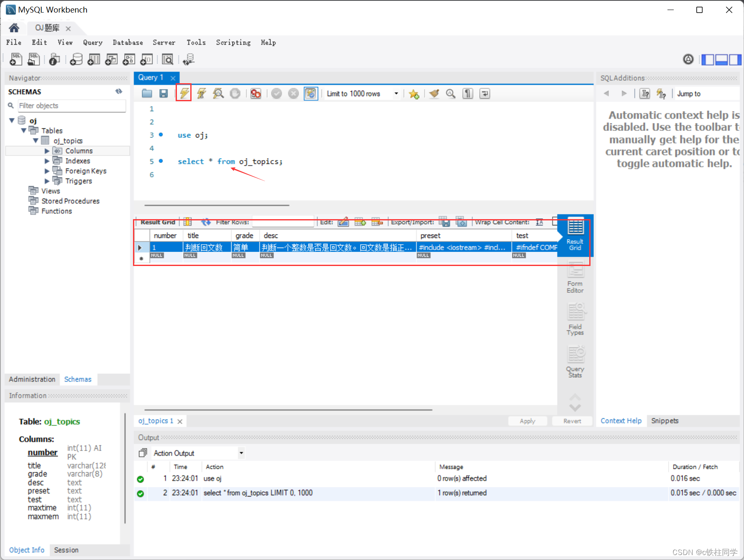Create a new SQL tab in main toolbar
The height and width of the screenshot is (560, 744).
16,59
